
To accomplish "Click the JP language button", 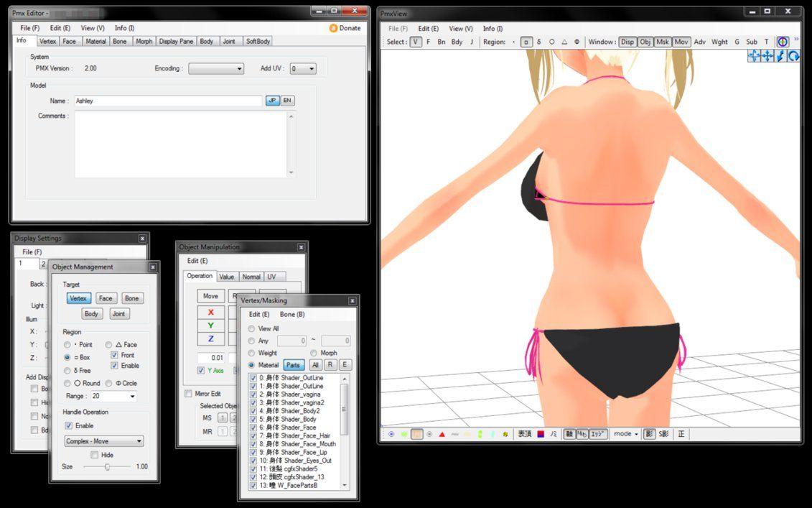I will point(272,101).
